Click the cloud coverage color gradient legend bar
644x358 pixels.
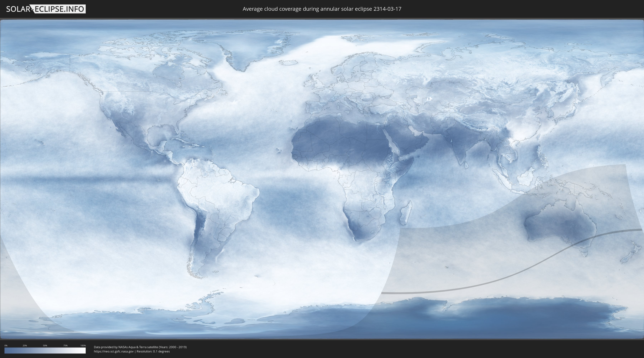[45, 350]
